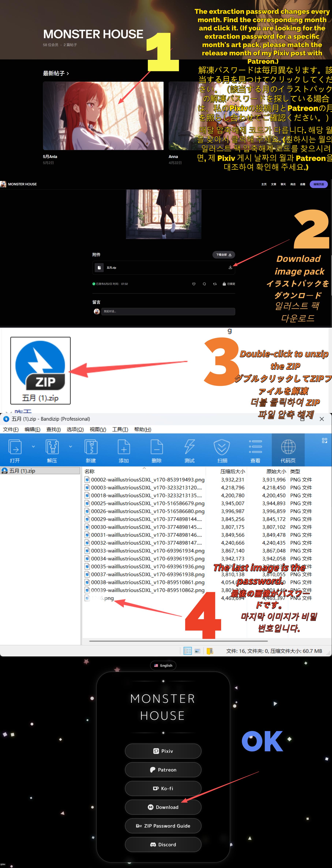Click the PNG icon of 00002-waiIllustriousSDXL file
Image resolution: width=332 pixels, height=868 pixels.
[x=87, y=479]
